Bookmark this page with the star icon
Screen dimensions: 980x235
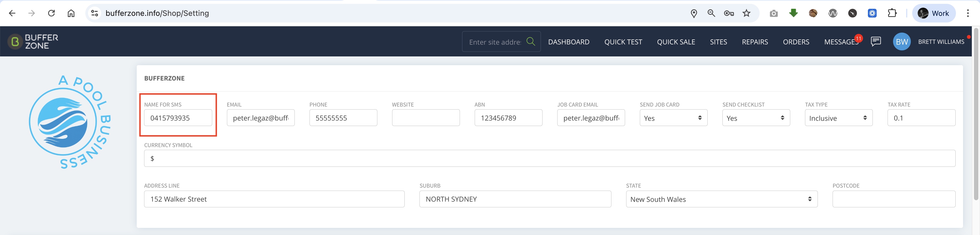746,13
